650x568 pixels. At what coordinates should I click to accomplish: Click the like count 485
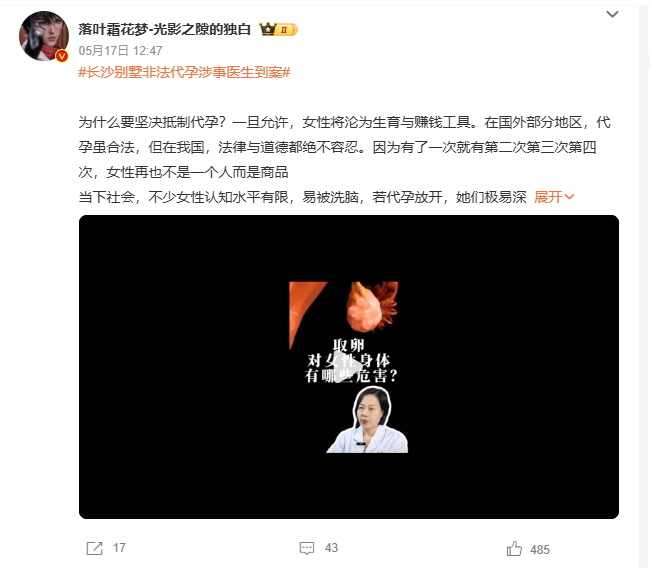click(x=540, y=550)
